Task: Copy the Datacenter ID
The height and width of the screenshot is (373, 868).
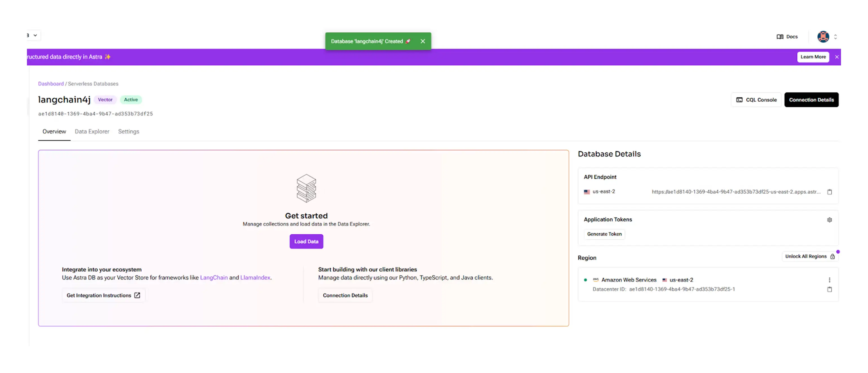Action: 829,289
